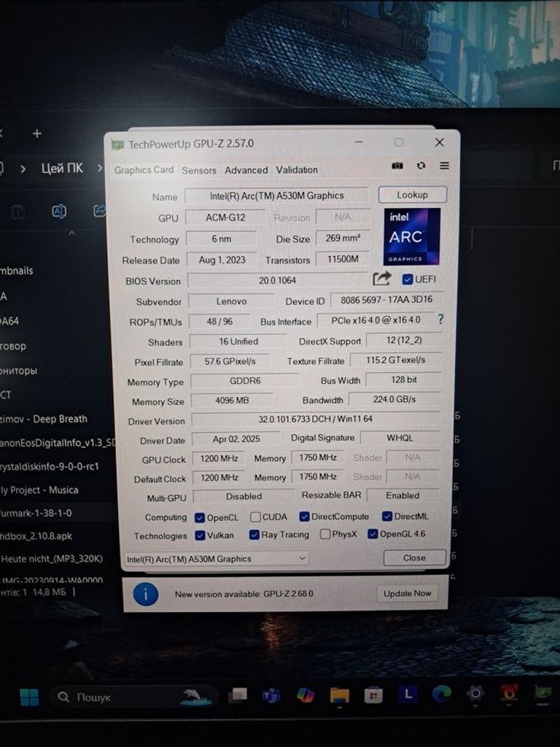Open Microsoft Edge from the taskbar
The width and height of the screenshot is (560, 747).
tap(441, 694)
